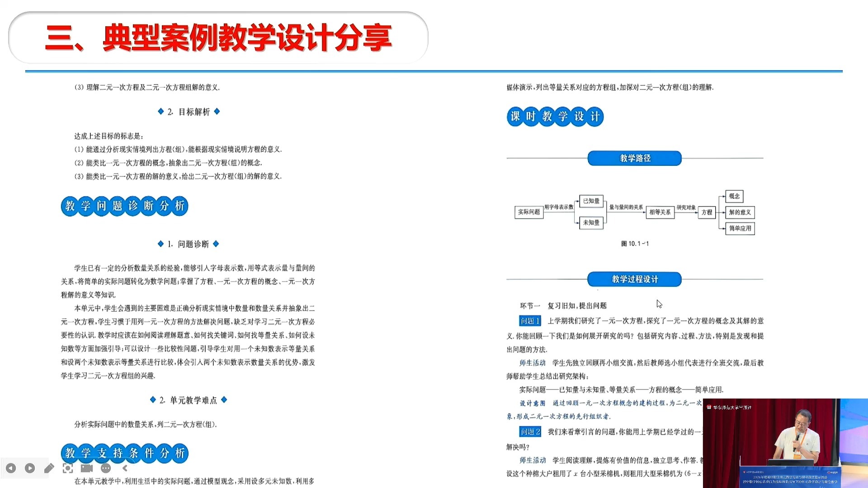Click the 教学路径 banner

coord(635,158)
